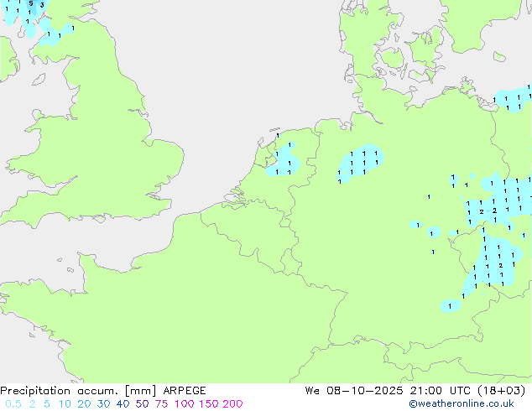Select the 2 mm legend value

coord(32,404)
